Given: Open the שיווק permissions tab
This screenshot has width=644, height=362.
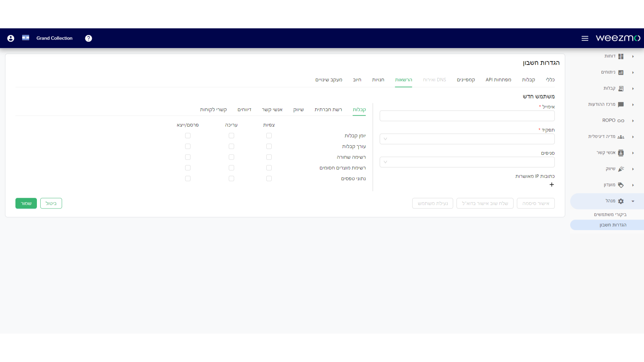Looking at the screenshot, I should tap(298, 110).
